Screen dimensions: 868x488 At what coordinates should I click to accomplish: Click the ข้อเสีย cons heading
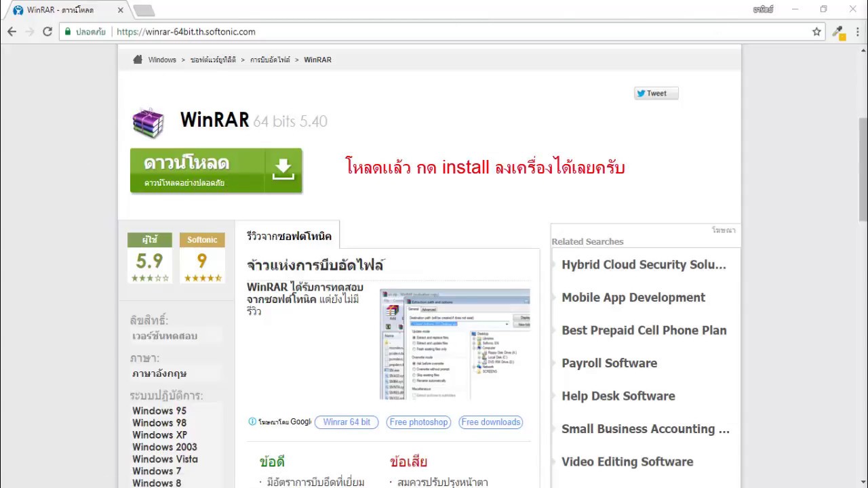click(408, 462)
